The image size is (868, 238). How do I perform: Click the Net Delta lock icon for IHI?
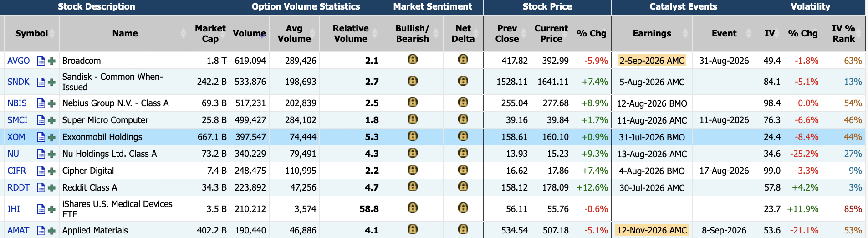(x=463, y=208)
